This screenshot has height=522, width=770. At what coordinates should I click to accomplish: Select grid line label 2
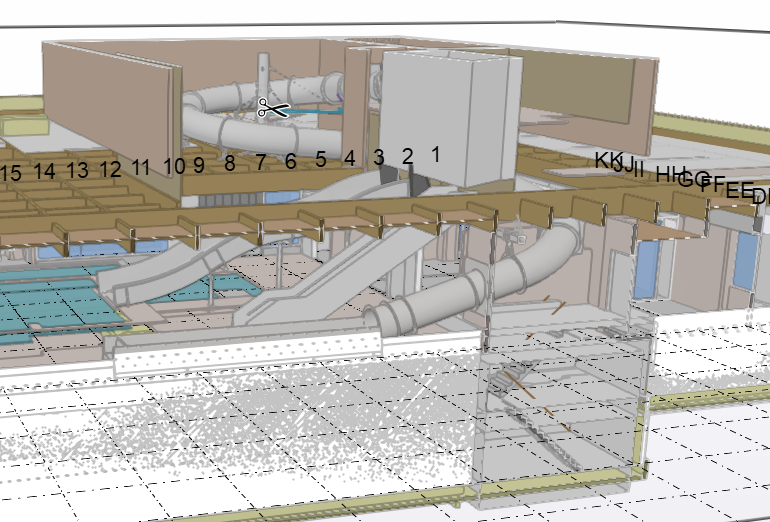point(407,156)
